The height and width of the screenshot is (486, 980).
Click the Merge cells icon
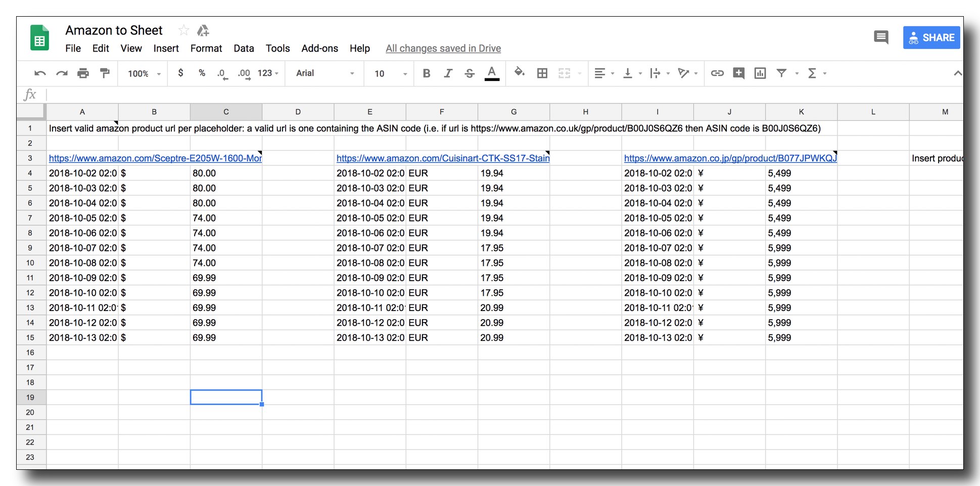click(565, 73)
